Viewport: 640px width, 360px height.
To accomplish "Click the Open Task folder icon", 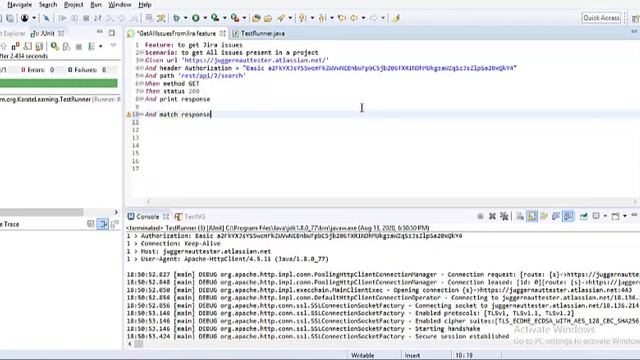I will click(x=268, y=18).
